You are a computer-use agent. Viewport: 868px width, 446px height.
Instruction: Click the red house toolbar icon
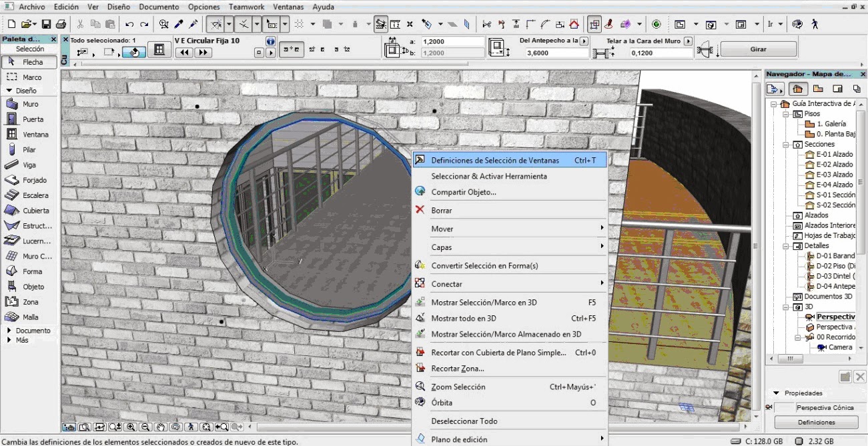pyautogui.click(x=574, y=24)
